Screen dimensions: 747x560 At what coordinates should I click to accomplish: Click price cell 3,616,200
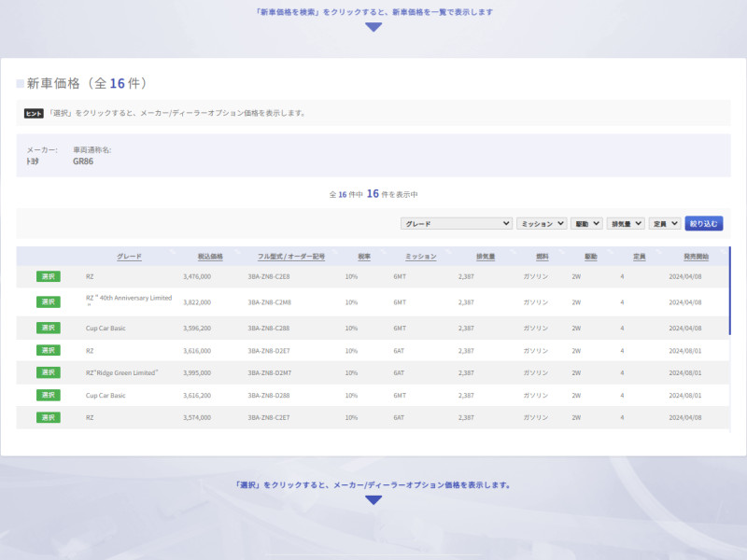197,395
